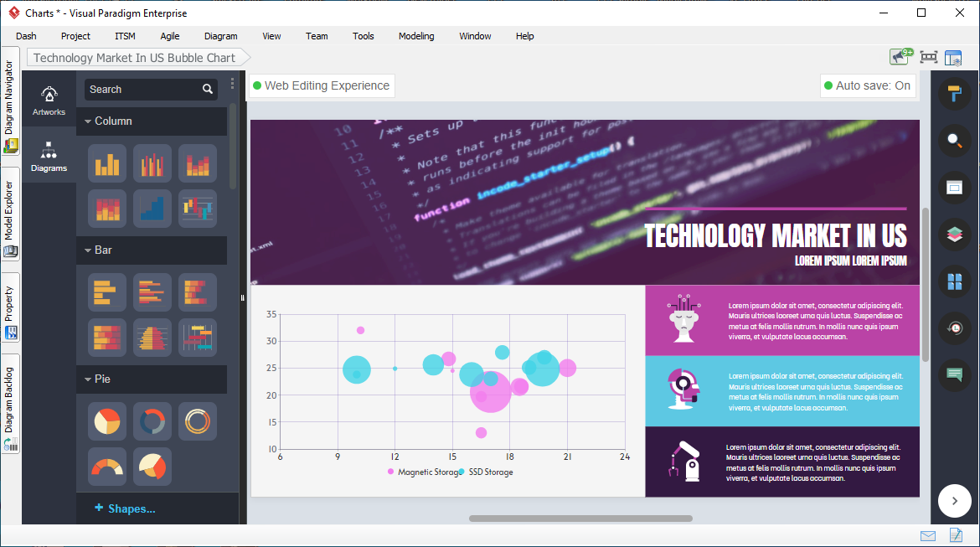
Task: Open the Tools menu
Action: tap(364, 36)
